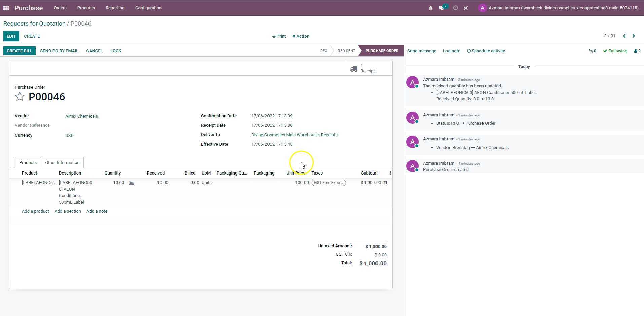This screenshot has height=316, width=644.
Task: Open the optional columns kebab menu
Action: [390, 173]
